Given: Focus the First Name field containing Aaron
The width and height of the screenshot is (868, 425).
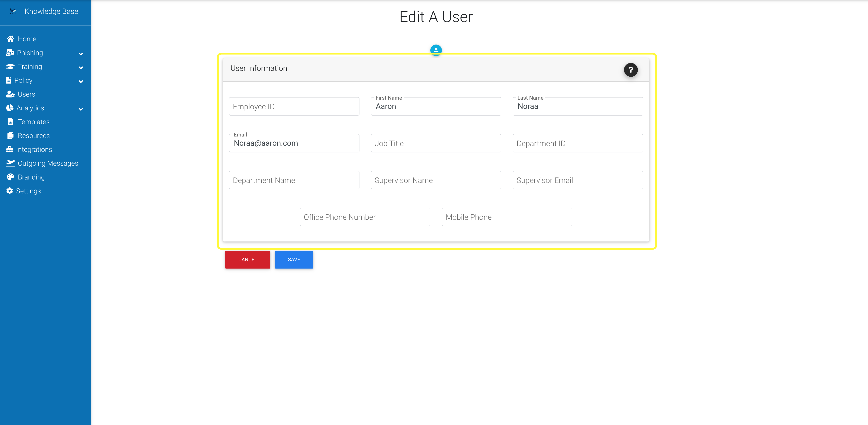Looking at the screenshot, I should tap(436, 106).
